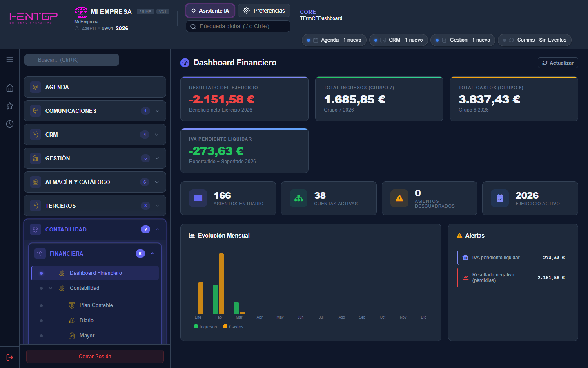
Task: Open favorites via the star icon
Action: click(x=9, y=106)
